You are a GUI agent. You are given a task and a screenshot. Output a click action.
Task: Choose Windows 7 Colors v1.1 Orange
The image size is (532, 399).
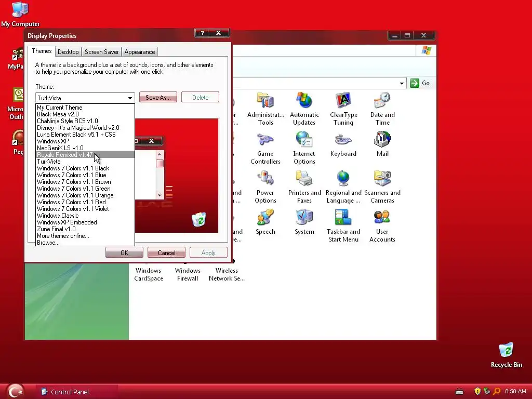[85, 195]
